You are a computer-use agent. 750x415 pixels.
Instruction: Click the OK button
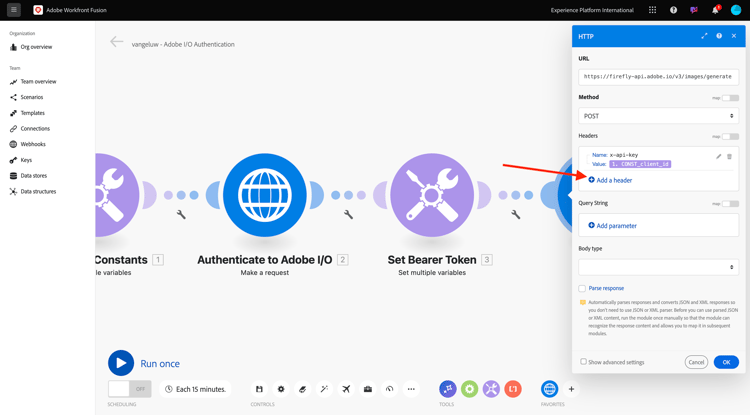726,362
